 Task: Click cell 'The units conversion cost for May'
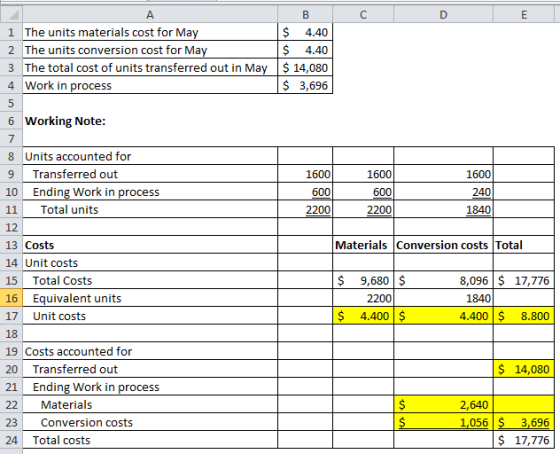coord(150,50)
